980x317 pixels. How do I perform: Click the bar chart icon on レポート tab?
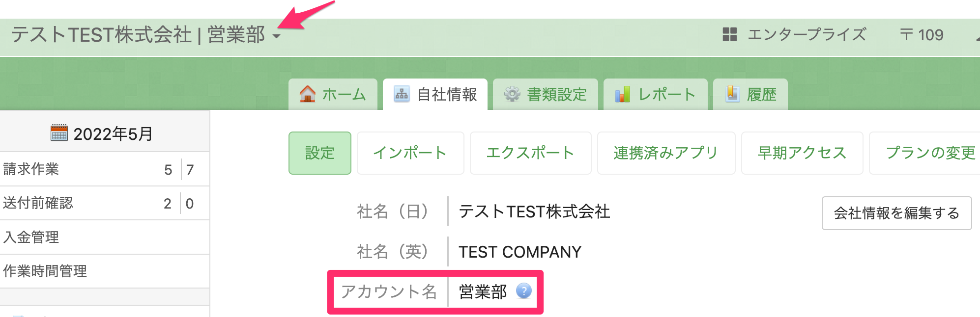623,94
